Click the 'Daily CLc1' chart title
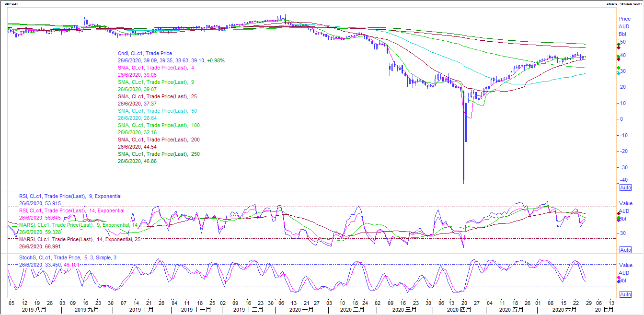This screenshot has height=315, width=644. click(12, 4)
